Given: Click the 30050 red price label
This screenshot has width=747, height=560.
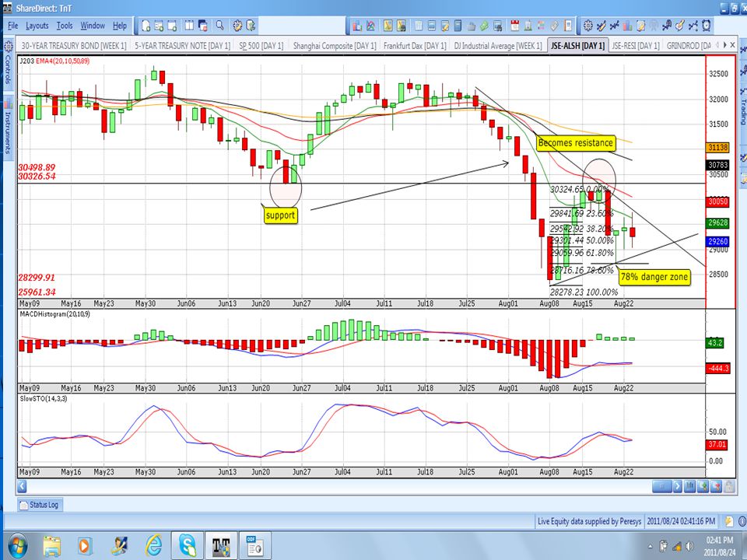Looking at the screenshot, I should 718,201.
